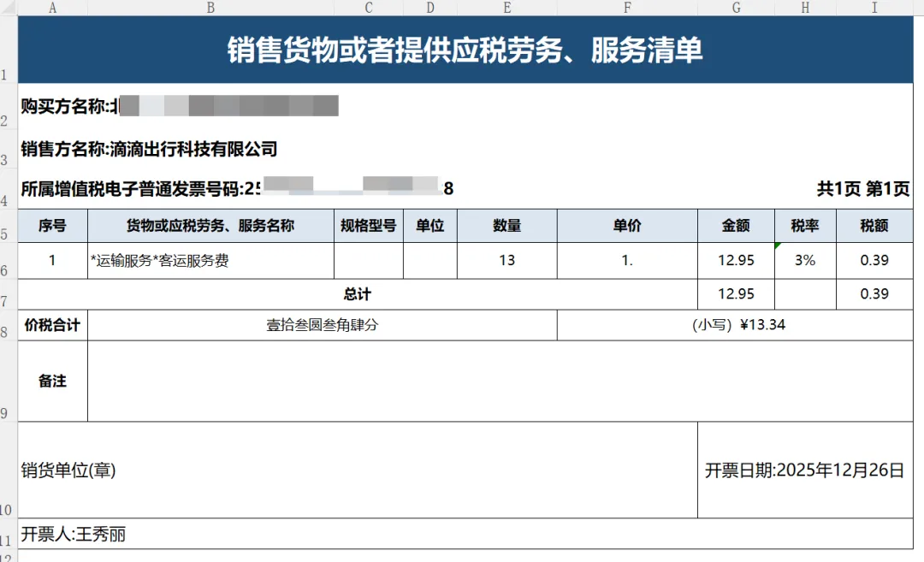
Task: Click the tax 0.39 in item row 1
Action: (x=874, y=260)
